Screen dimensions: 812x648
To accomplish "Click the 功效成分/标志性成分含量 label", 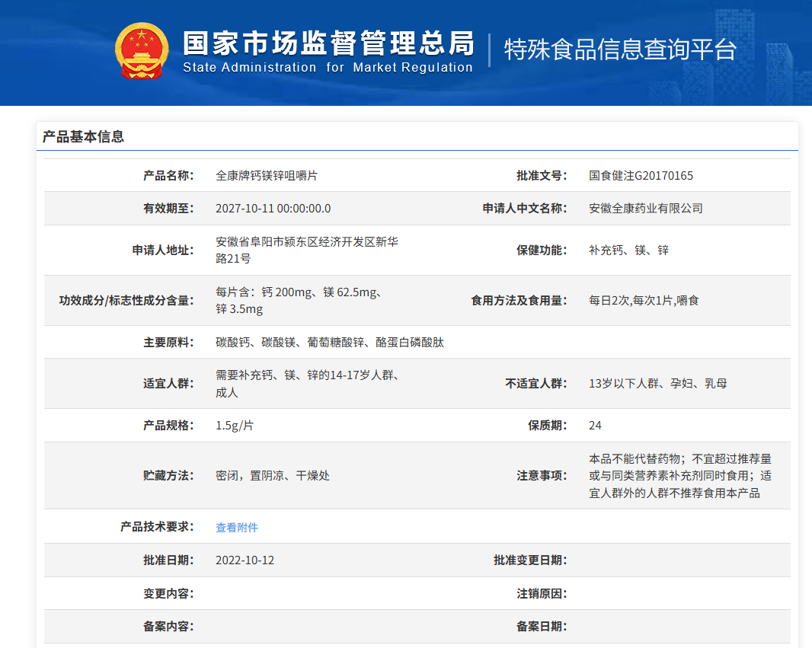I will [126, 301].
